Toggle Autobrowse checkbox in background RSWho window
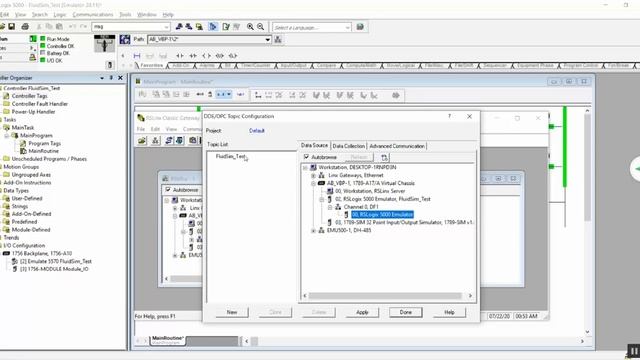Screen dimensions: 640x360 [168, 190]
